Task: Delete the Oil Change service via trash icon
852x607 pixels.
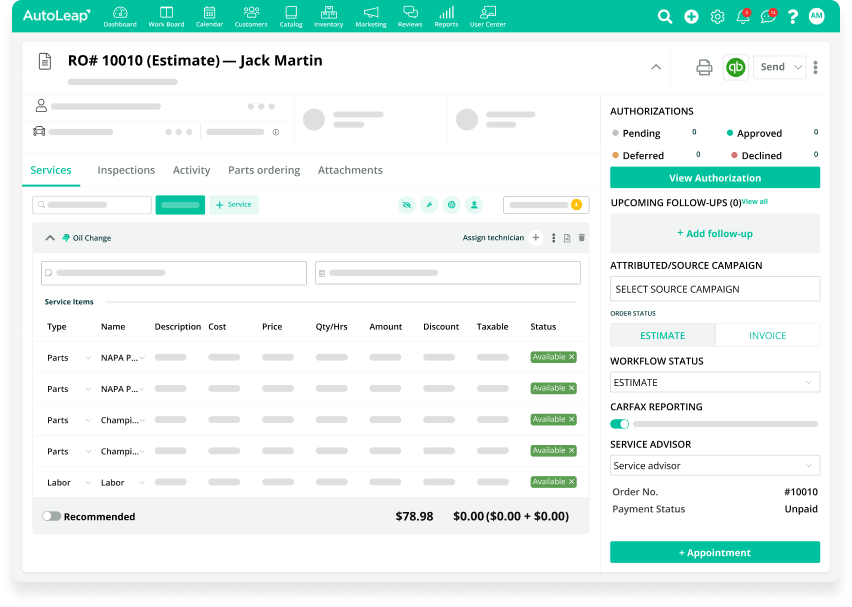Action: point(582,238)
